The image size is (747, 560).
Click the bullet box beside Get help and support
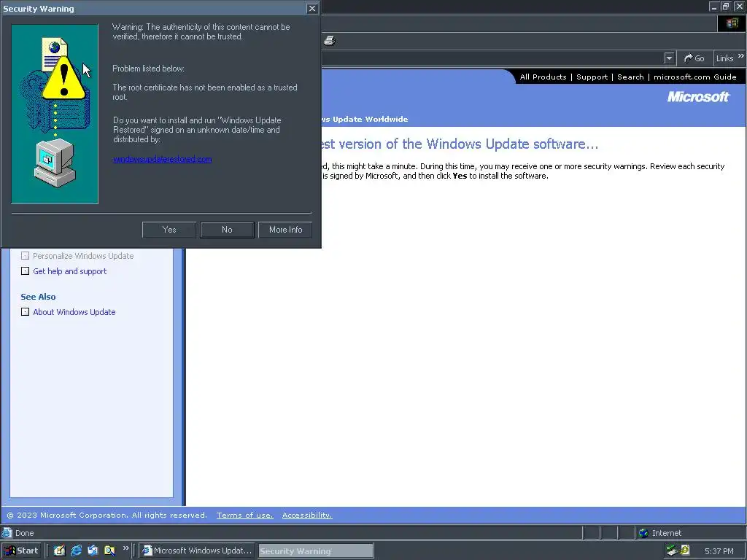coord(26,271)
